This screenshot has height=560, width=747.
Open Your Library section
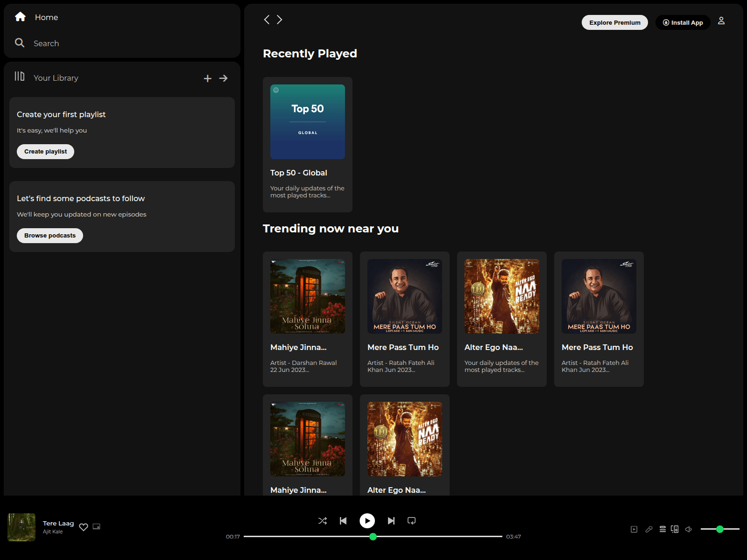point(46,77)
